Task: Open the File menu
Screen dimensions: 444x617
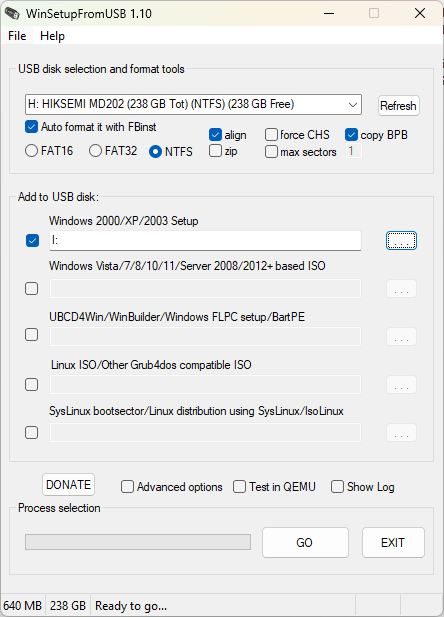Action: (17, 36)
